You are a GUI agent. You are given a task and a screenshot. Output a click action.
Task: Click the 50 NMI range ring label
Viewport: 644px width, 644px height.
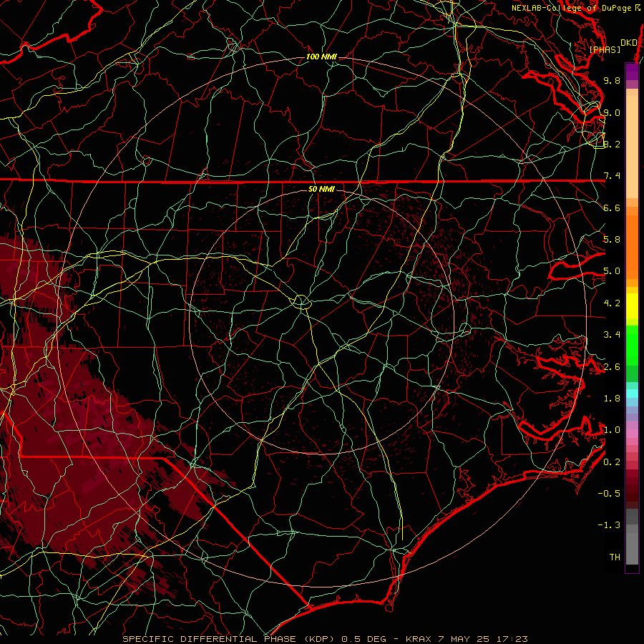tap(321, 188)
